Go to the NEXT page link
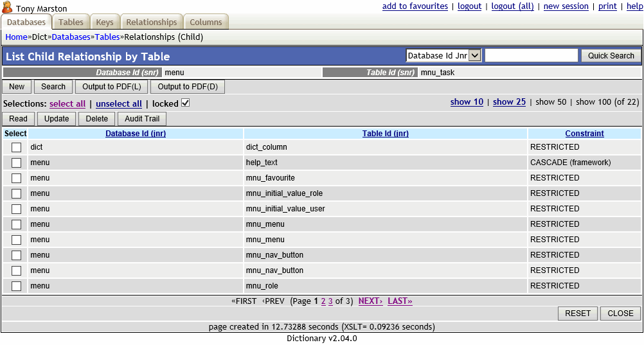 pyautogui.click(x=370, y=301)
